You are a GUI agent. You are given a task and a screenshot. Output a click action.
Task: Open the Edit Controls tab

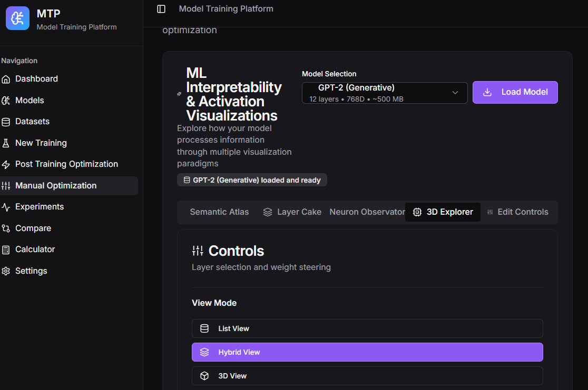point(517,212)
